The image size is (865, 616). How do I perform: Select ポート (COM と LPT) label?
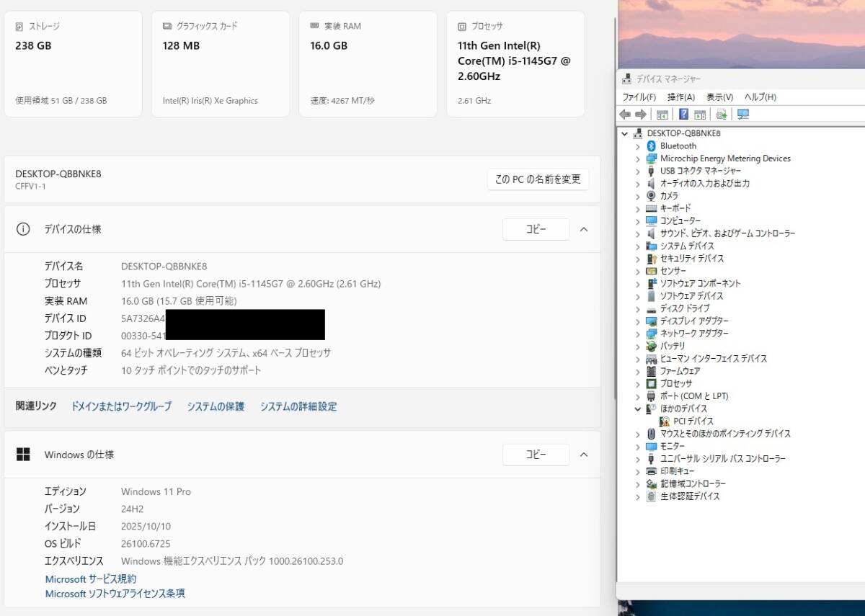pos(694,396)
